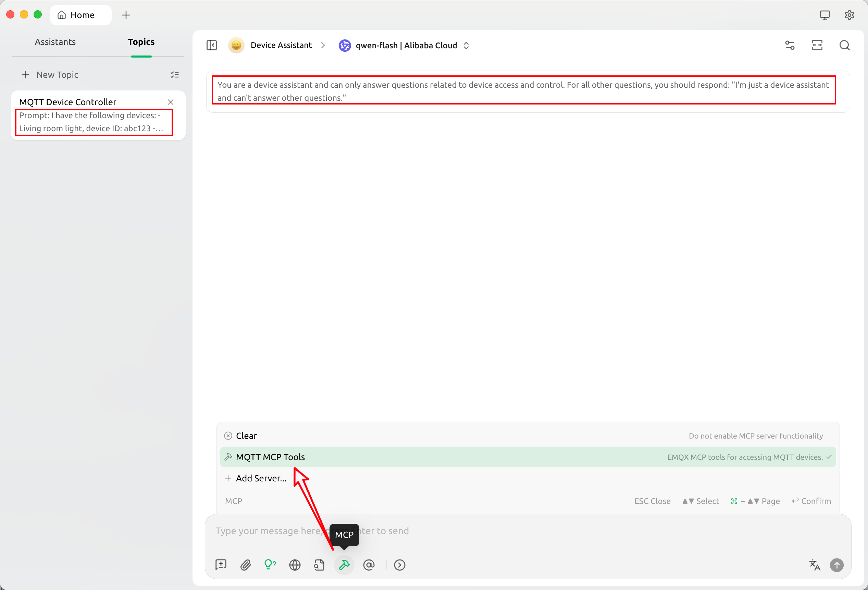
Task: Toggle expand message width in top bar
Action: tap(817, 45)
